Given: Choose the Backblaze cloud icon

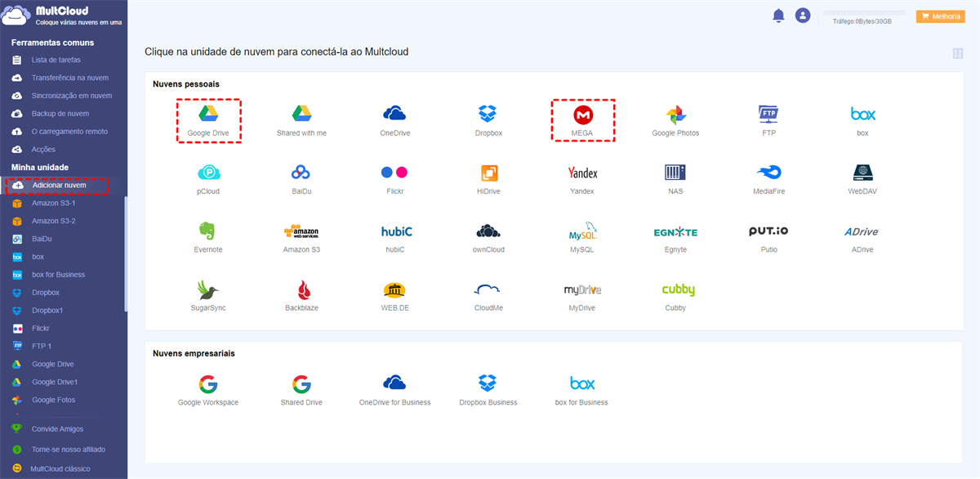Looking at the screenshot, I should point(302,290).
